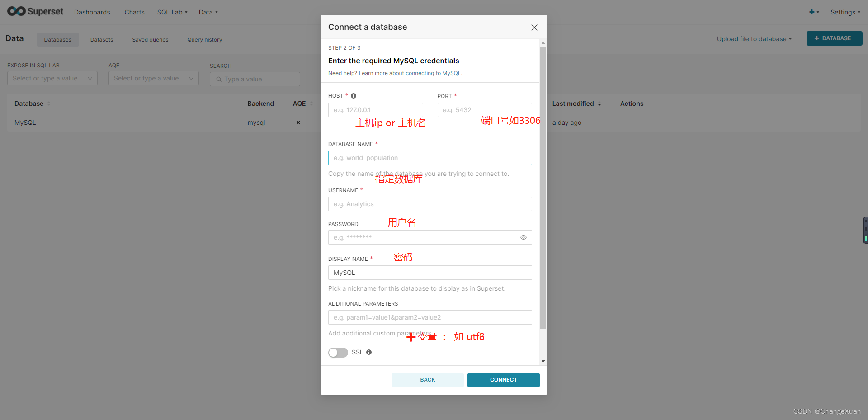Focus the ADDITIONAL PARAMETERS input field
The image size is (868, 420).
[430, 317]
